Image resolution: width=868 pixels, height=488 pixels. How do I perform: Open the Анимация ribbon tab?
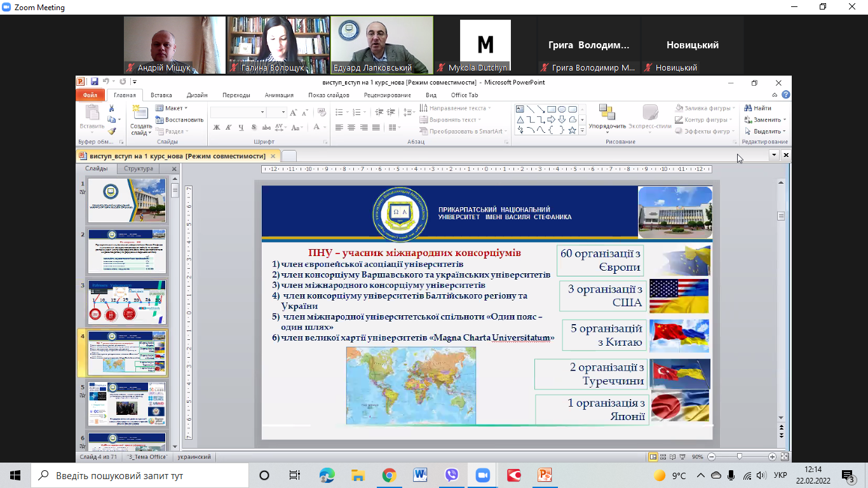tap(279, 95)
